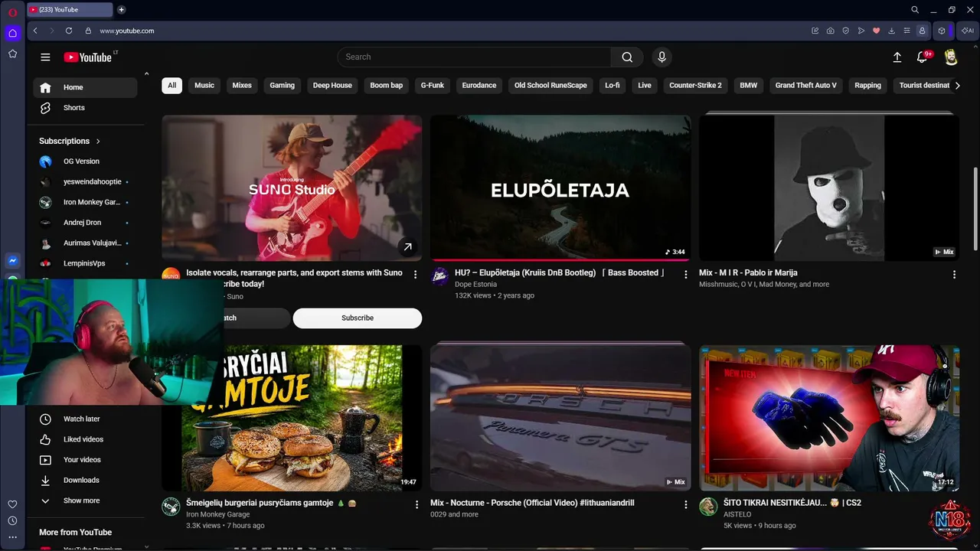Open the browser profile icon
The image size is (980, 551).
pos(922,31)
